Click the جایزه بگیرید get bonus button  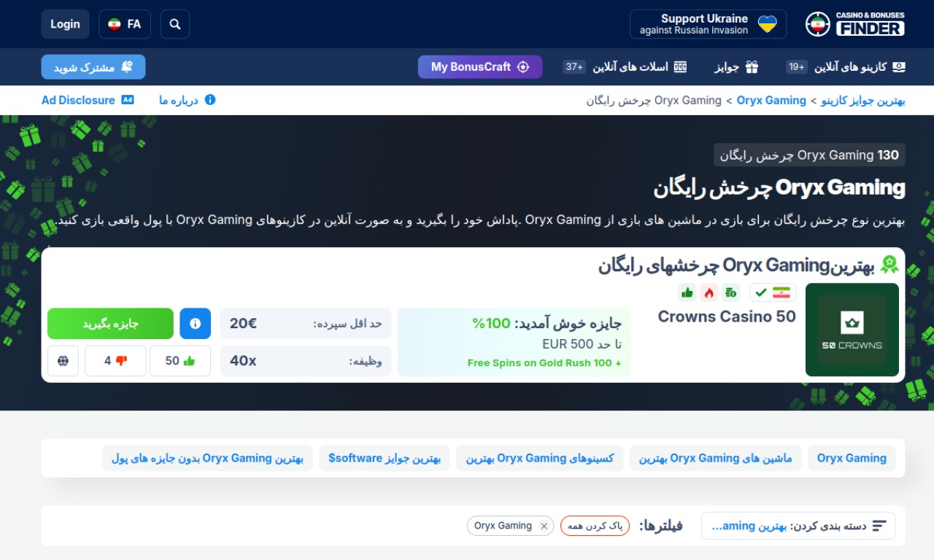(x=110, y=324)
